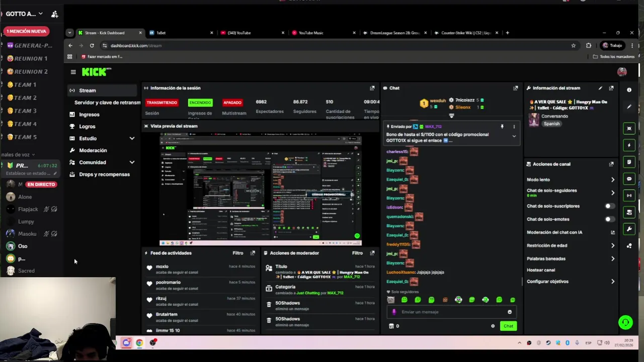Viewport: 644px width, 362px height.
Task: Open Palabras baneadas options arrow
Action: coord(612,258)
